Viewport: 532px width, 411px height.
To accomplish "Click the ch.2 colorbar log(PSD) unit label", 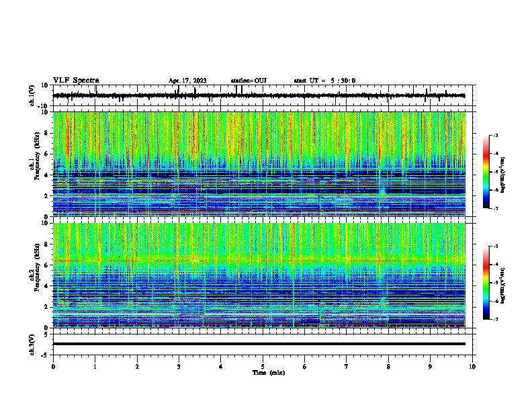I will pos(502,285).
